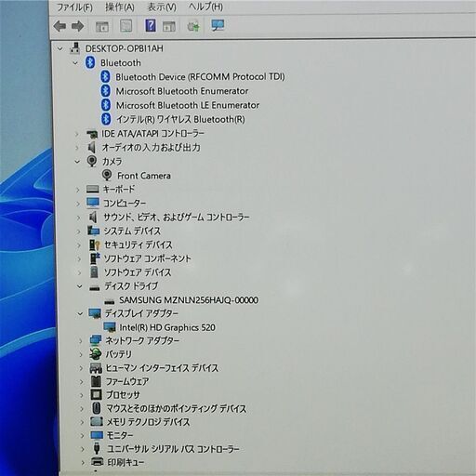Click the ヒューマン インターフェイス デバイス icon
The height and width of the screenshot is (476, 476).
pos(96,368)
